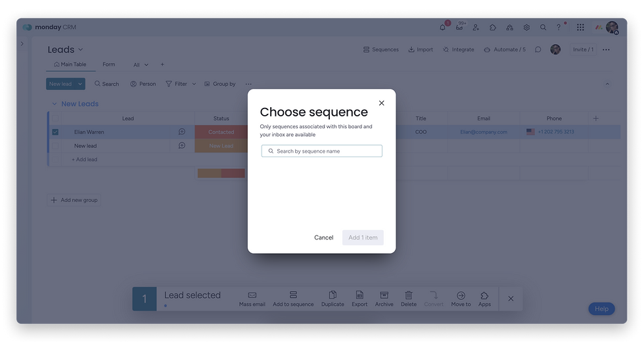This screenshot has height=342, width=644.
Task: Open the help question mark icon
Action: (559, 28)
